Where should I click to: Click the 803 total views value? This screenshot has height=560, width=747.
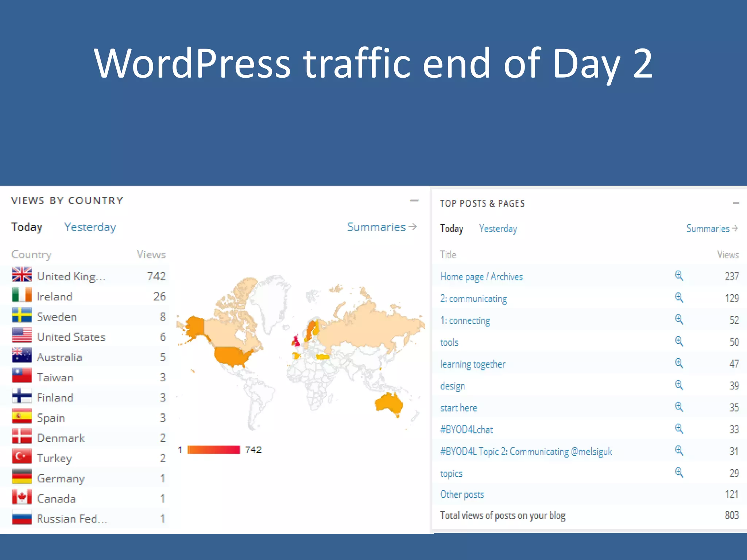pos(732,515)
